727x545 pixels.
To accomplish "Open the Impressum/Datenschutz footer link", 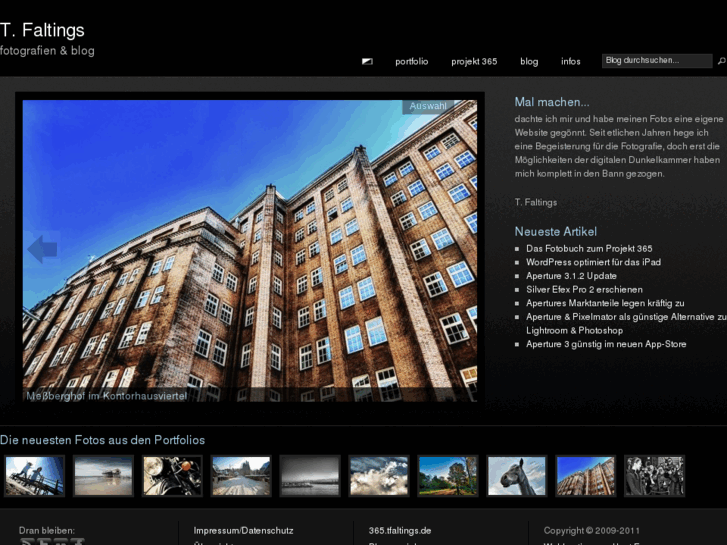I will click(x=243, y=531).
